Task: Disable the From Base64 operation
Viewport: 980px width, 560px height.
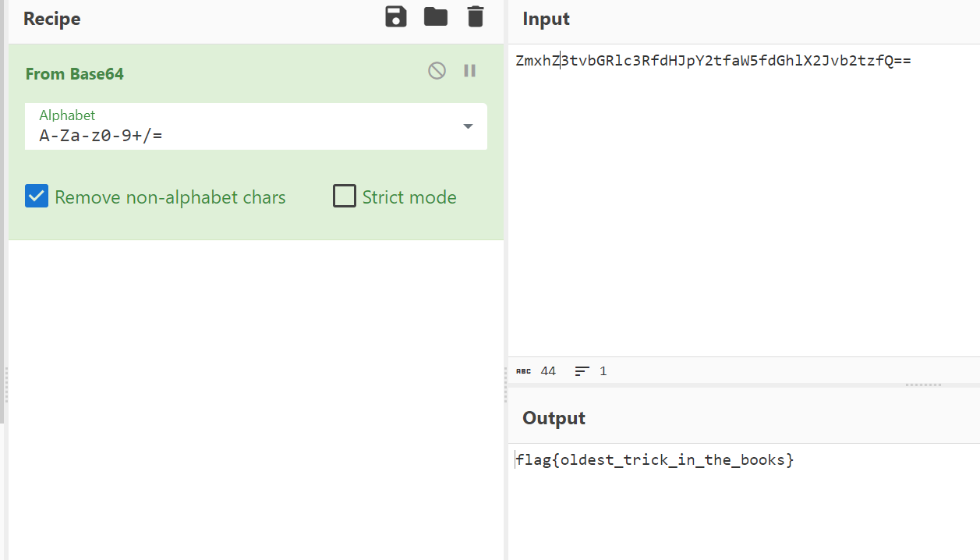Action: tap(437, 71)
